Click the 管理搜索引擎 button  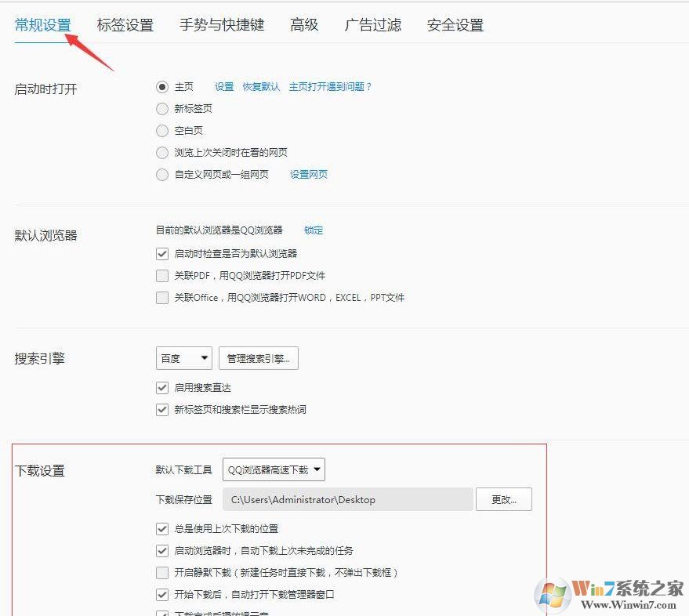pyautogui.click(x=259, y=358)
